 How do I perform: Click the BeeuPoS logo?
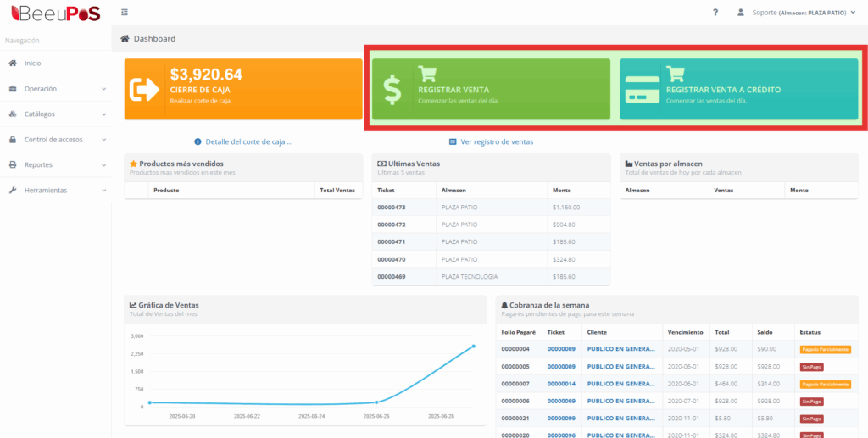pyautogui.click(x=55, y=12)
